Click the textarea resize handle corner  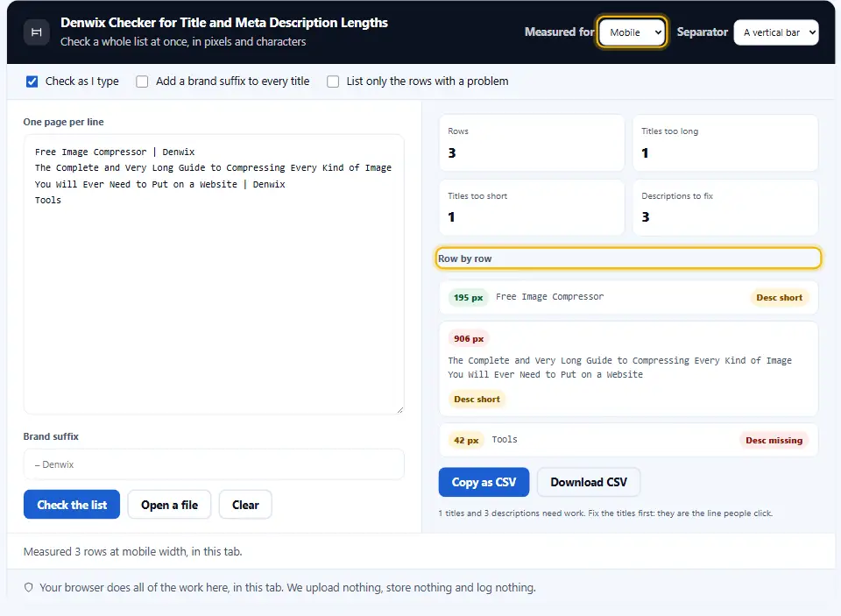pos(400,410)
